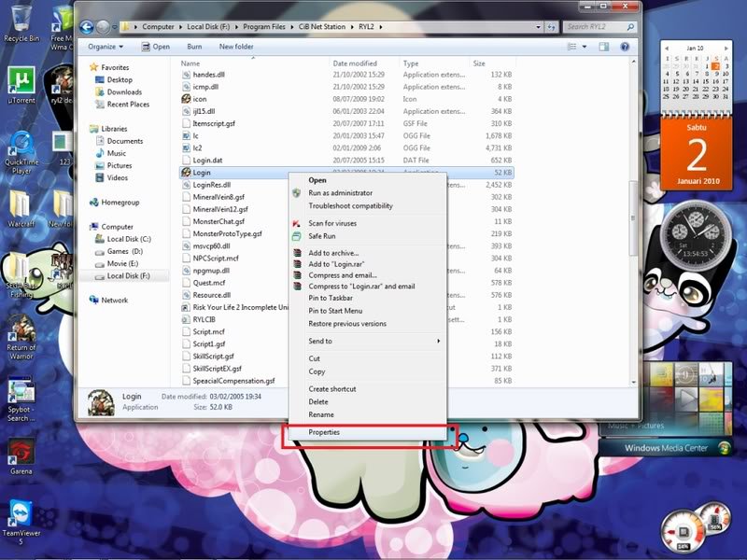Click Scan for viruses
The height and width of the screenshot is (560, 747).
[332, 223]
